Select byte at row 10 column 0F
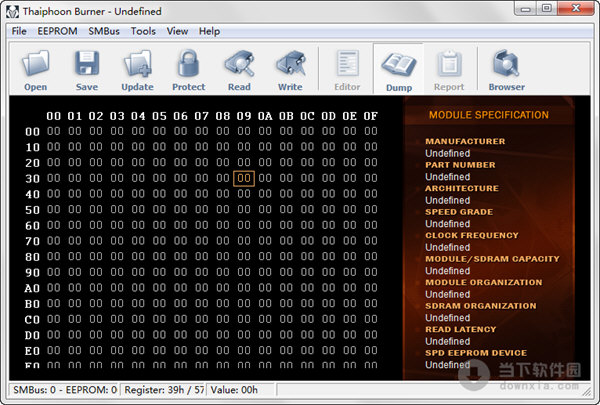Viewport: 600px width, 405px height. coord(370,147)
